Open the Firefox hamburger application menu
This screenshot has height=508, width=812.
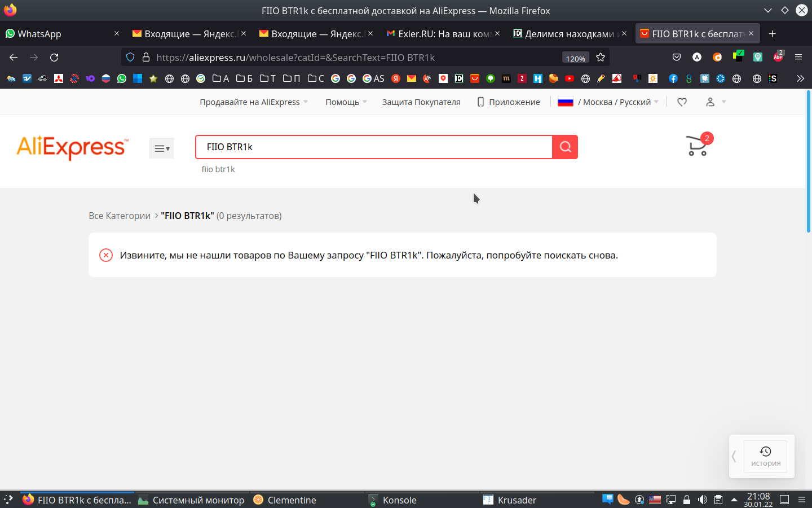[798, 58]
